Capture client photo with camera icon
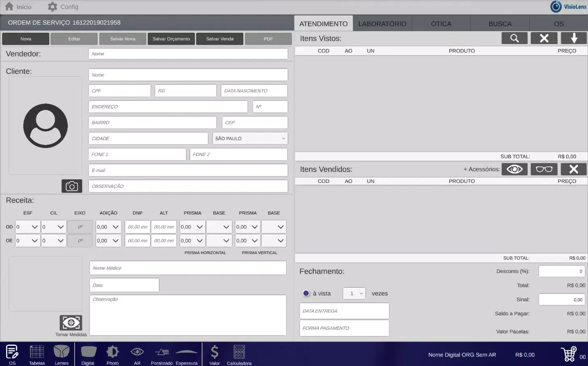This screenshot has height=366, width=588. click(x=72, y=186)
